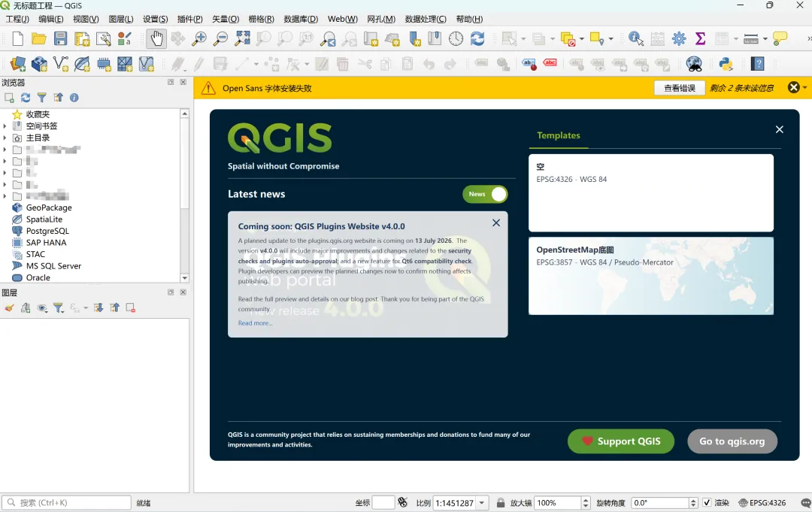This screenshot has width=812, height=512.
Task: Expand the 主目录 tree node
Action: pos(5,138)
